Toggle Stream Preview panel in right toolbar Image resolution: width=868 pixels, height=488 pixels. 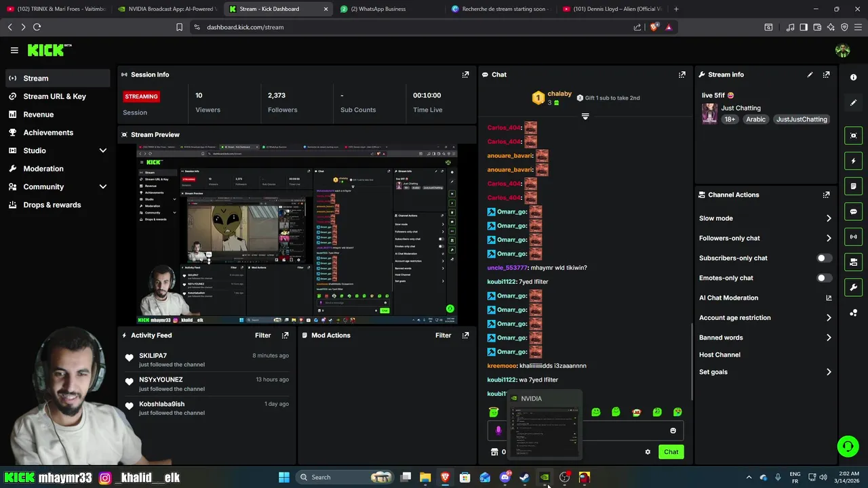(854, 136)
